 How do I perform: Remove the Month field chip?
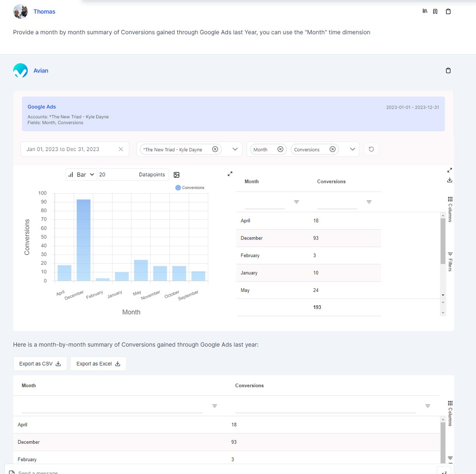tap(280, 149)
